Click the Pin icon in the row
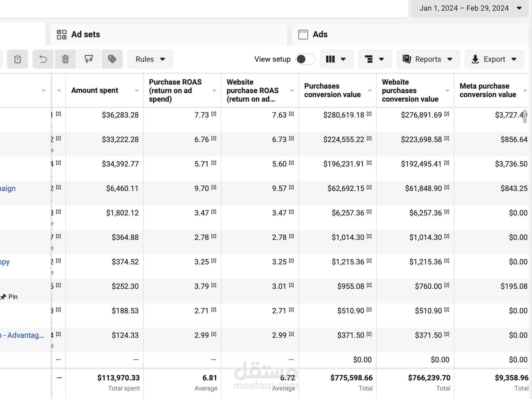This screenshot has height=399, width=532. [x=3, y=297]
